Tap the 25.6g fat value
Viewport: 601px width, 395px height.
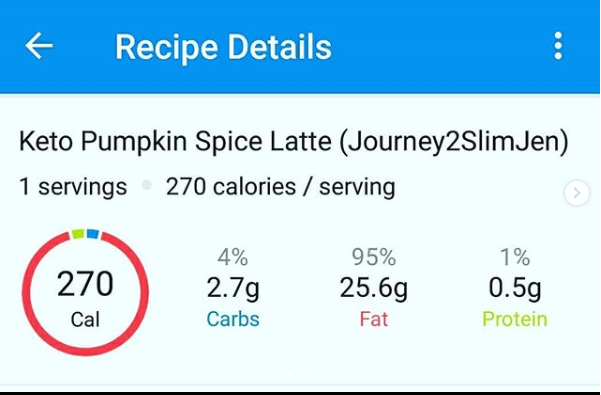pyautogui.click(x=374, y=288)
